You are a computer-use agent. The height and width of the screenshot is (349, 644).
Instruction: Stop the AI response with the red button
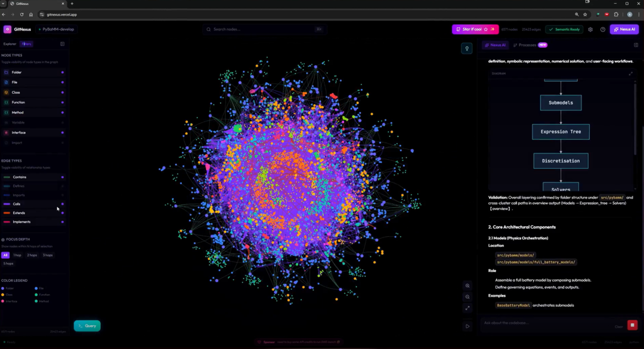point(632,325)
